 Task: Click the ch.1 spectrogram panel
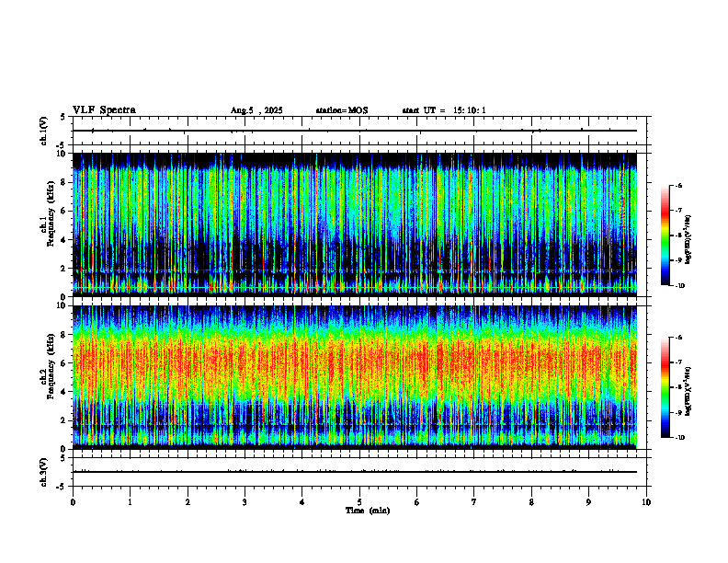[355, 224]
